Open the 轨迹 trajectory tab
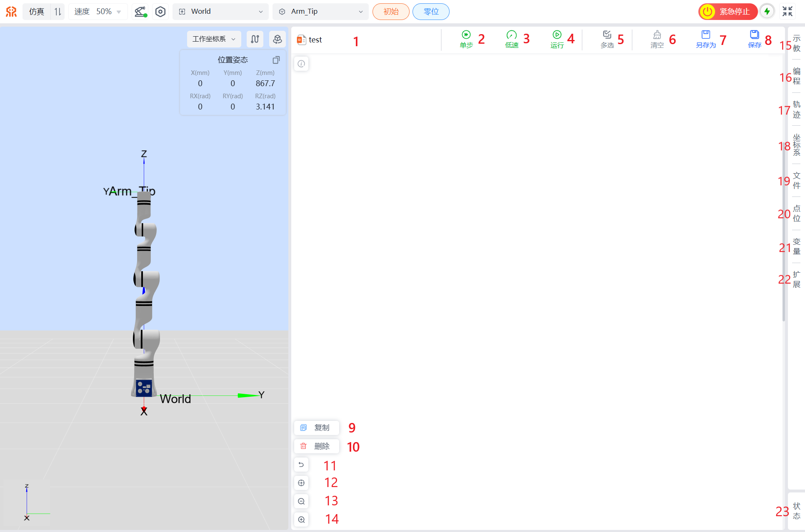 point(796,109)
